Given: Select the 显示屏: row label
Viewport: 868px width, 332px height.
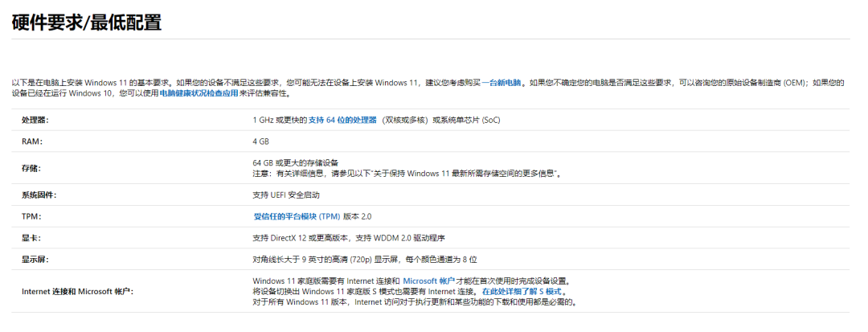Looking at the screenshot, I should 35,260.
